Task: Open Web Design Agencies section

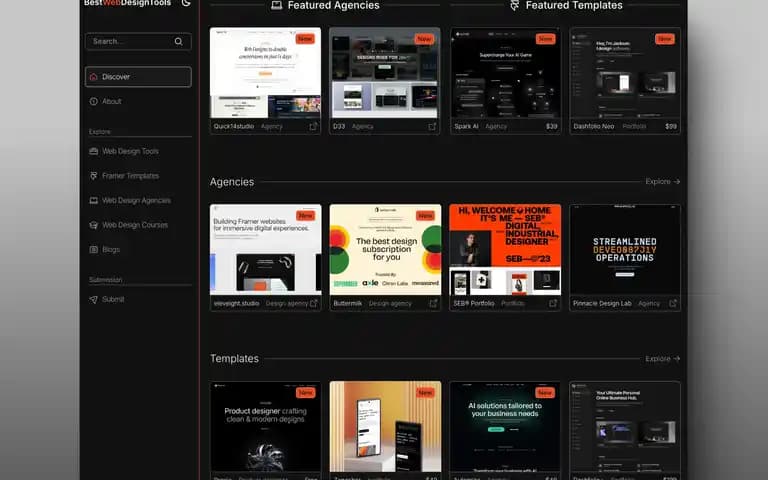Action: click(136, 200)
